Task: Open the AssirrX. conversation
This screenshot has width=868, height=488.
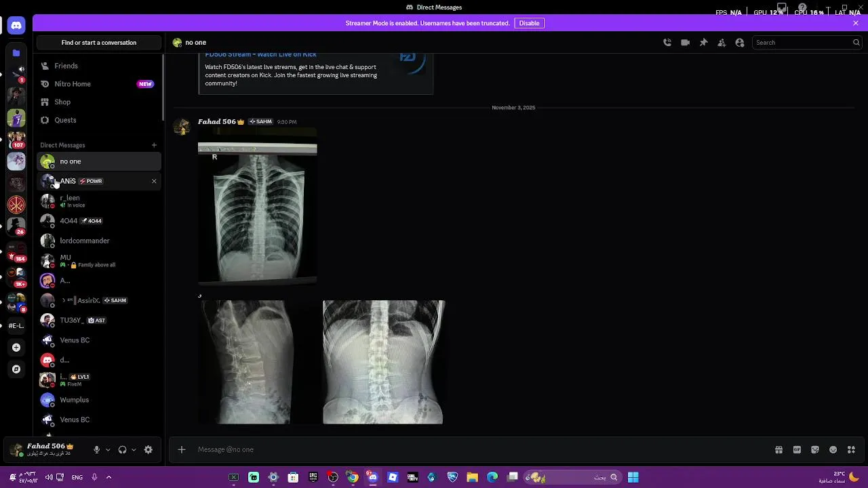Action: click(99, 300)
